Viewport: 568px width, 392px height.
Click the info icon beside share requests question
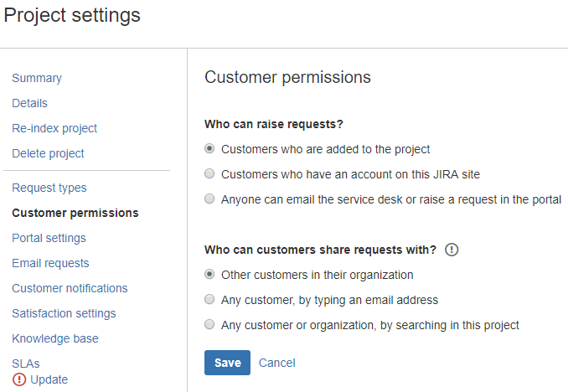point(452,250)
